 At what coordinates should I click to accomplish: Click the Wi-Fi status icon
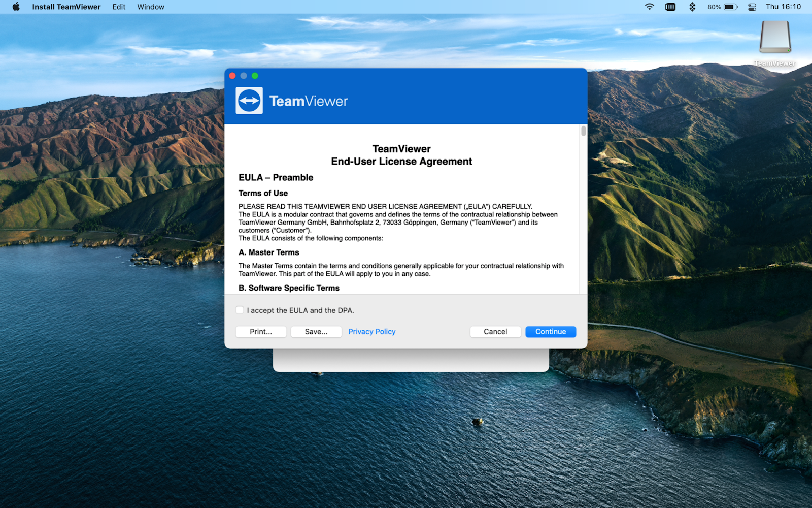[650, 7]
